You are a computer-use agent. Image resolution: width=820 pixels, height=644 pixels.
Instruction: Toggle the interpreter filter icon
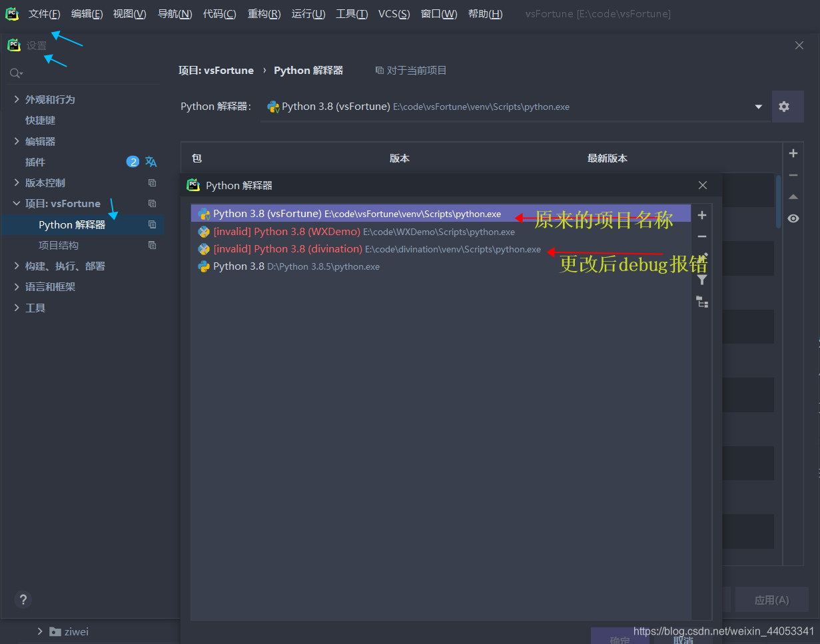[x=701, y=279]
